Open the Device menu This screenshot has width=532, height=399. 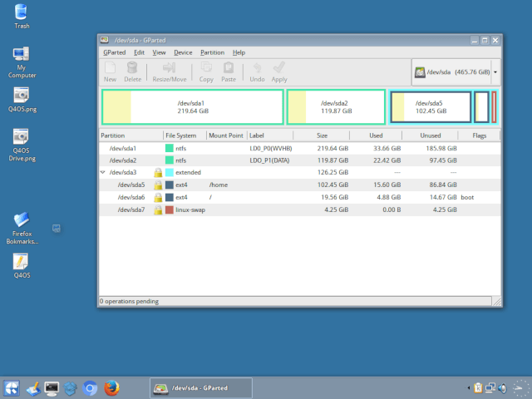(x=183, y=52)
